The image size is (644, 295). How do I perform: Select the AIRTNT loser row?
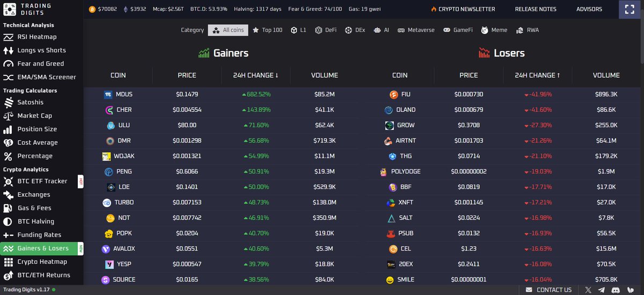503,141
